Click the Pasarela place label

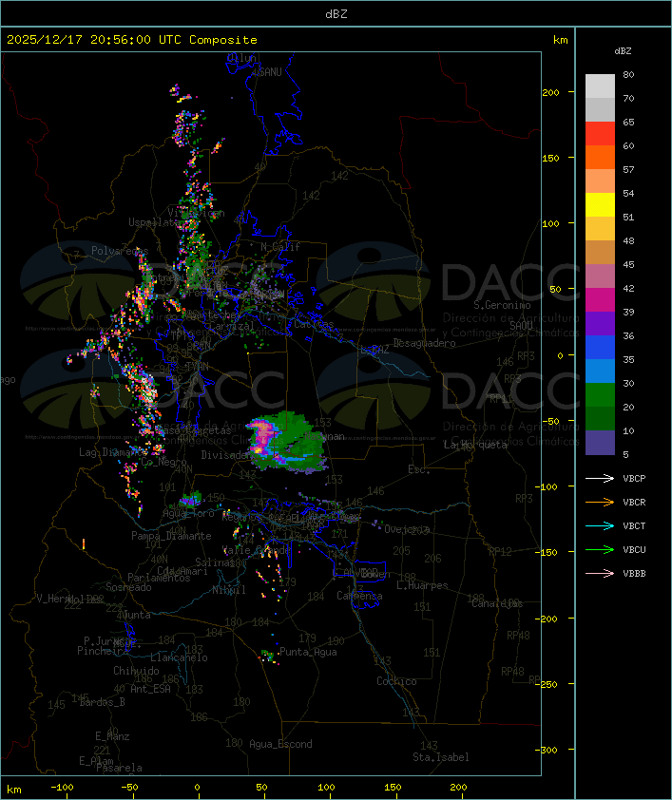click(119, 768)
